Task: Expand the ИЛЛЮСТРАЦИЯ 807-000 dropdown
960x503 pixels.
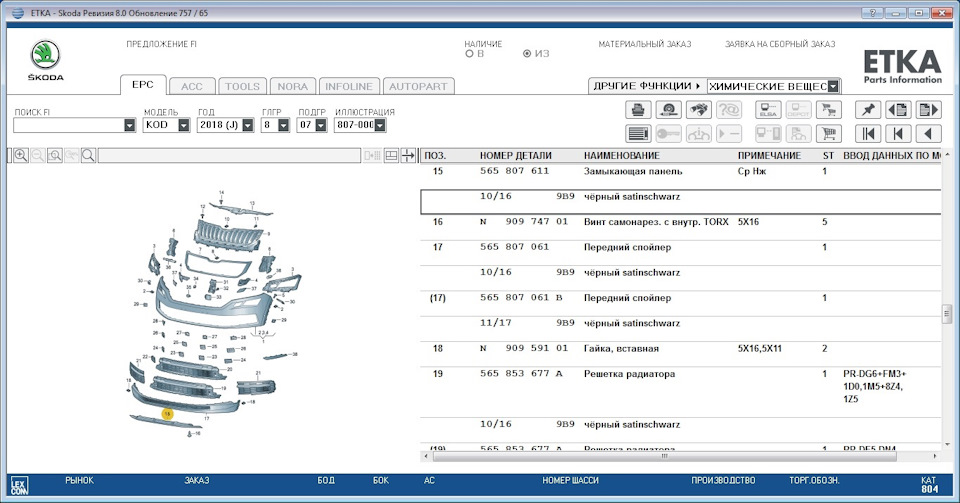Action: click(380, 125)
